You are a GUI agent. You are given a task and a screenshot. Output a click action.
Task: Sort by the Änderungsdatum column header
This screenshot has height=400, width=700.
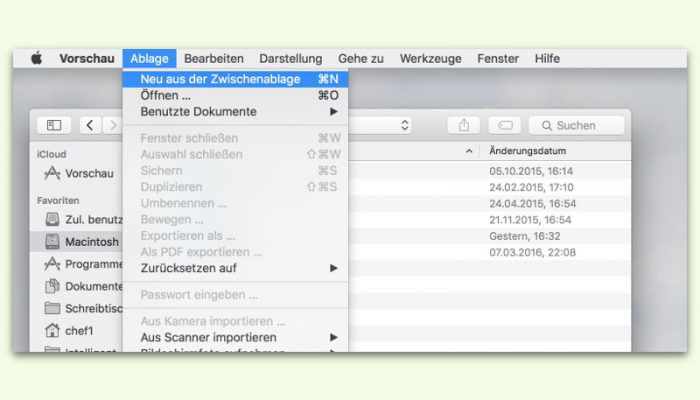pyautogui.click(x=527, y=151)
